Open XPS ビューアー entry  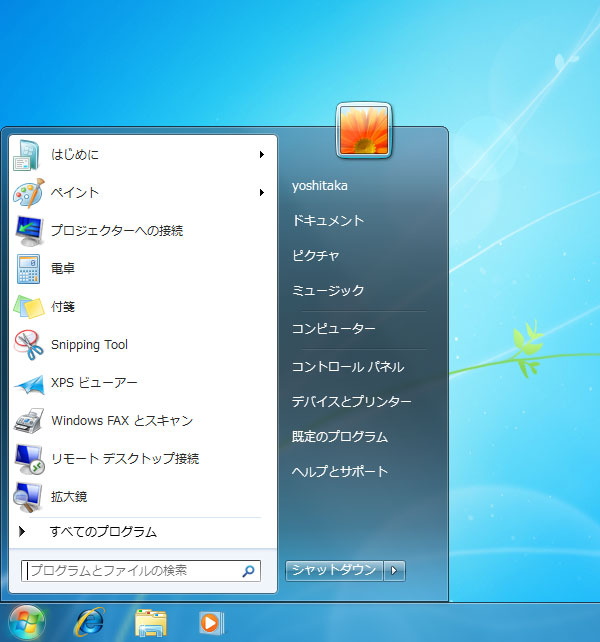pos(143,383)
